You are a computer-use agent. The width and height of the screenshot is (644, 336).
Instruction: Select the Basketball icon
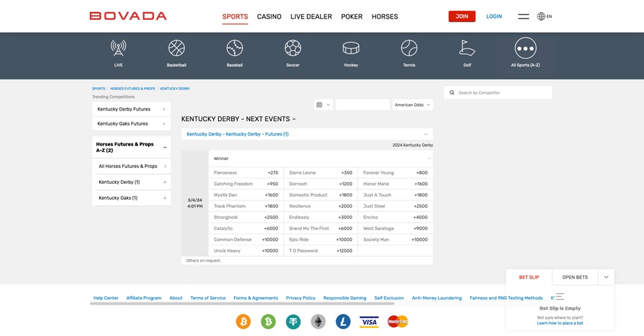pos(176,48)
